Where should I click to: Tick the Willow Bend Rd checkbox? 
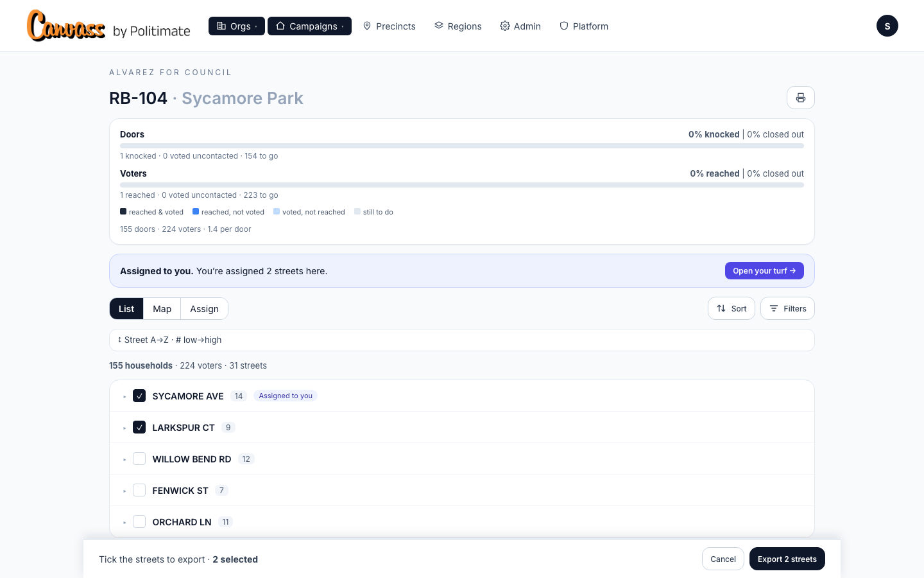[139, 459]
